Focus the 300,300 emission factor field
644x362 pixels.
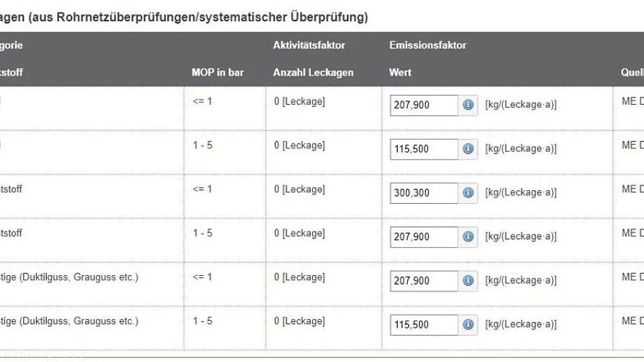tap(424, 193)
